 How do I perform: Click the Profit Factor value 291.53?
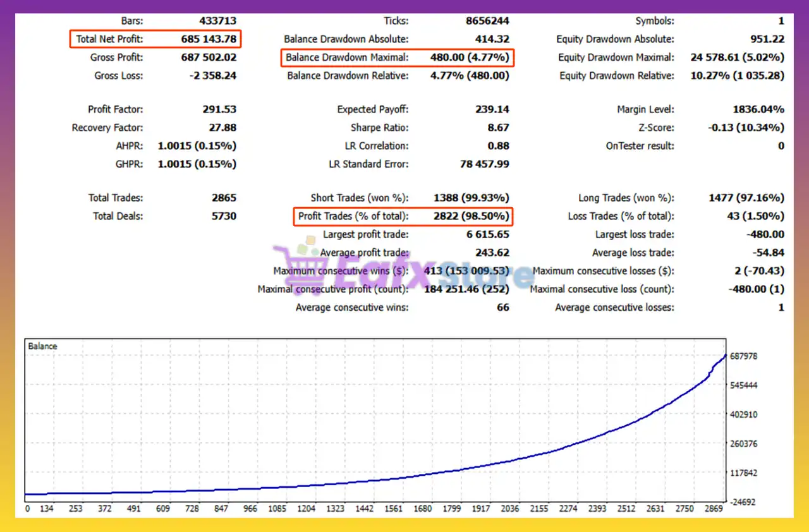219,109
